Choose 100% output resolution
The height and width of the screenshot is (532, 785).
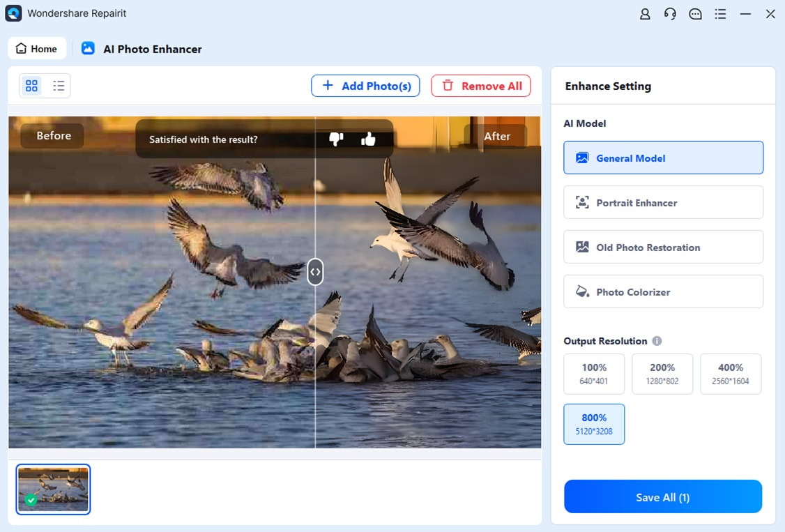coord(594,374)
